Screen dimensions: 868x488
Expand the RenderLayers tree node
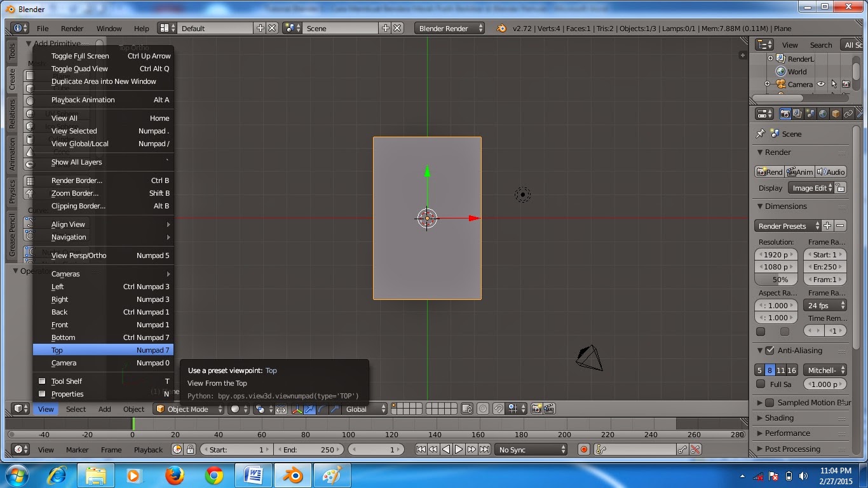(x=770, y=58)
